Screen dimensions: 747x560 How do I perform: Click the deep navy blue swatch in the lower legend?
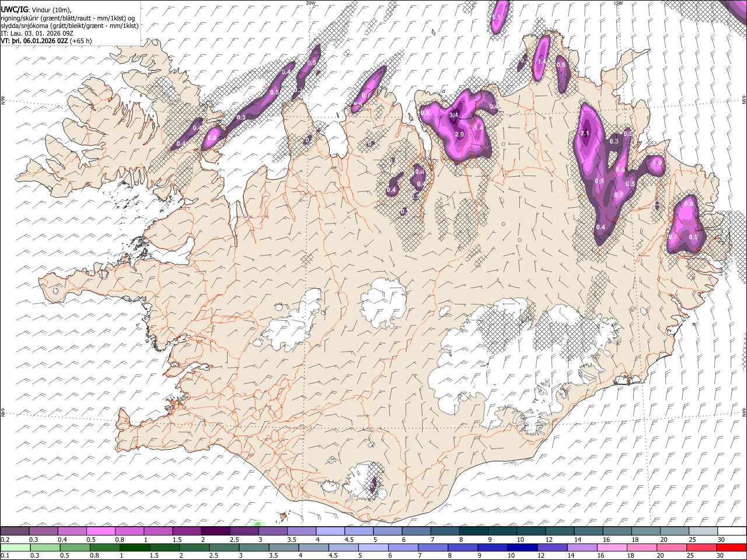tap(521, 547)
